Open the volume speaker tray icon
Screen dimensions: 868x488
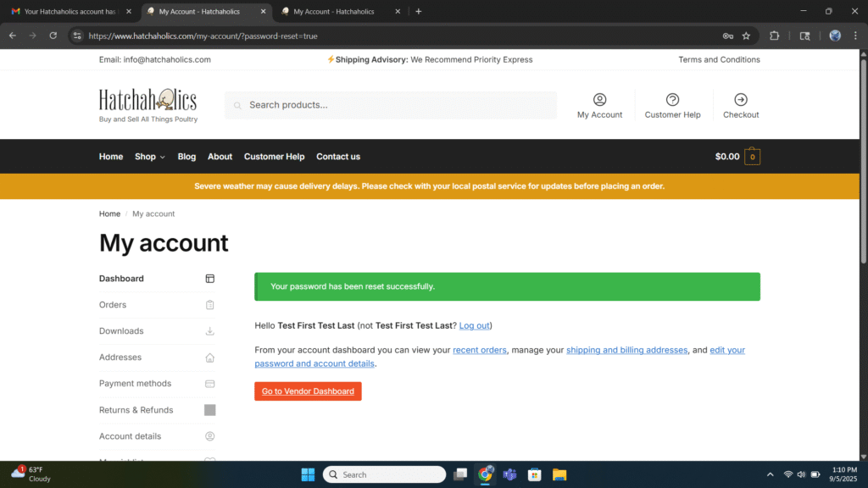801,474
